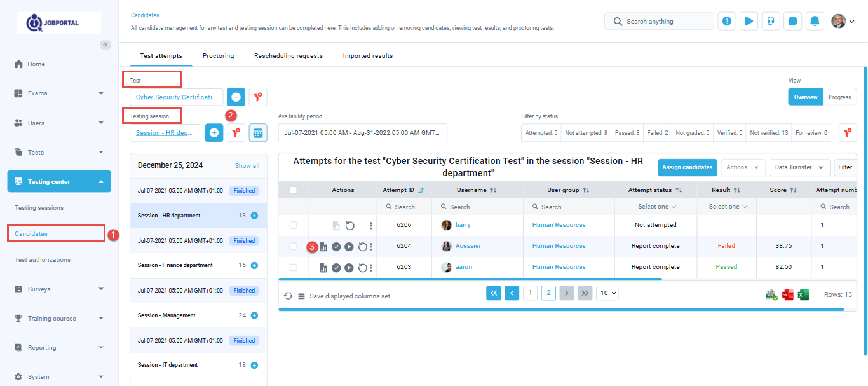Screen dimensions: 868x386
Task: Click the Excel export icon
Action: (803, 295)
